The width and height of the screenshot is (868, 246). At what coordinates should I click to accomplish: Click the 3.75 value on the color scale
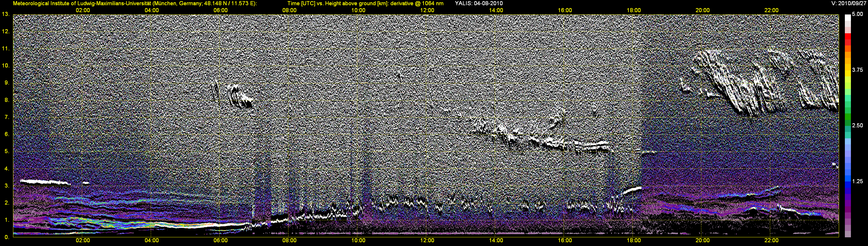pos(858,70)
